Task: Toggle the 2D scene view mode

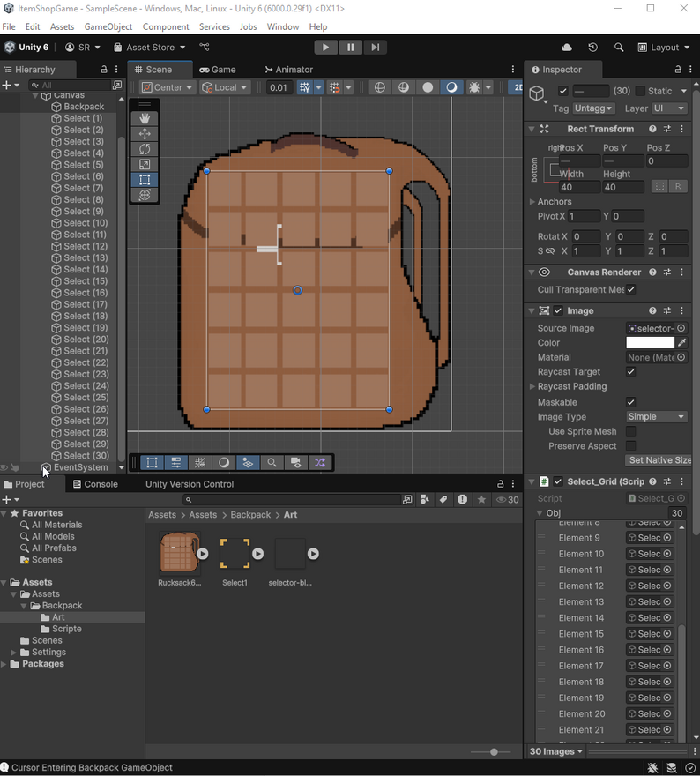Action: coord(517,87)
